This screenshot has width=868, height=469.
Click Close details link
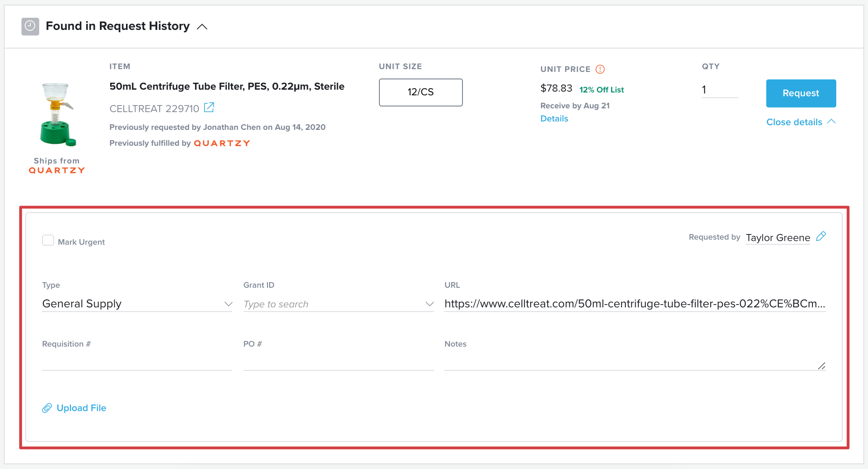(801, 122)
